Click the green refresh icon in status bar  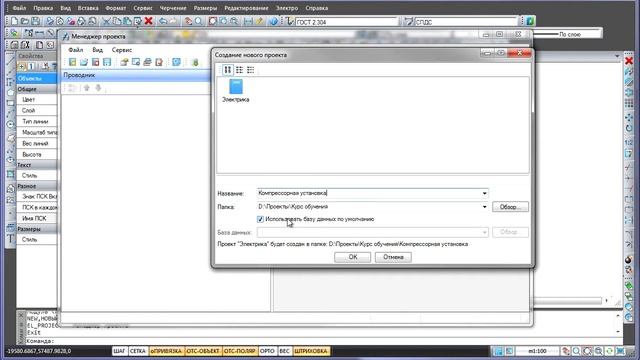click(609, 351)
